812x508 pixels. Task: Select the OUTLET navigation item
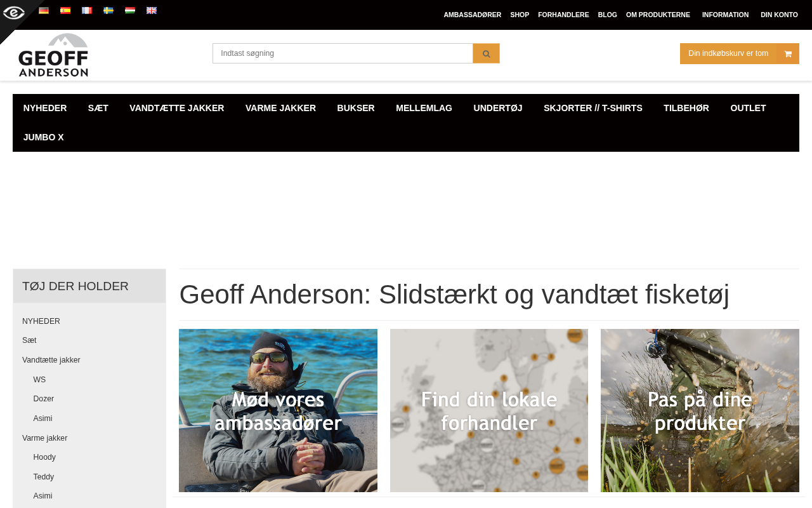748,108
